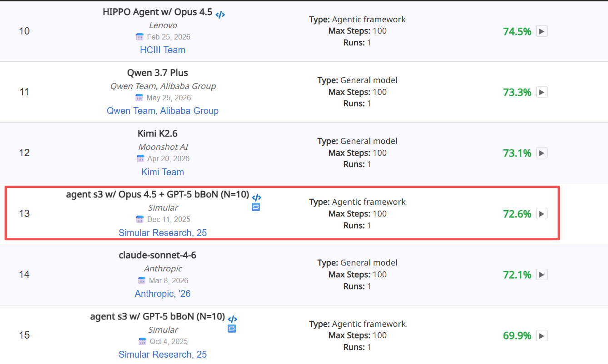Expand details arrow next to 69.9% score
Screen dimensions: 608x364
542,336
